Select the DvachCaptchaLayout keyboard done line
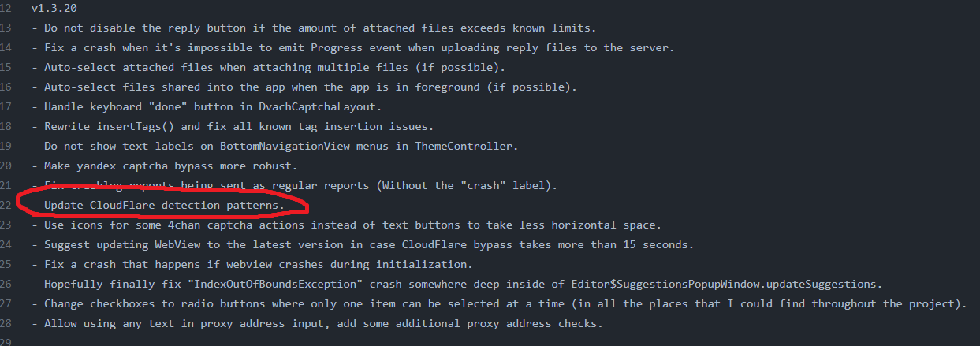This screenshot has height=346, width=980. pyautogui.click(x=218, y=106)
